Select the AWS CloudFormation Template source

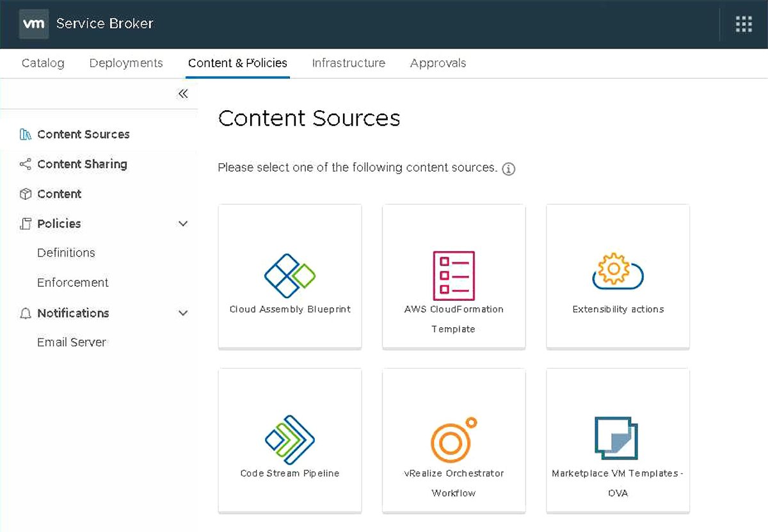coord(453,276)
